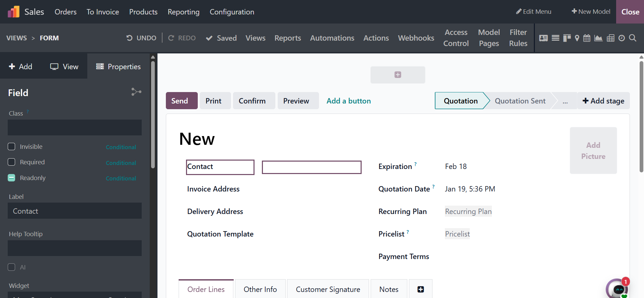Click the Add Picture placeholder
644x298 pixels.
[x=593, y=151]
